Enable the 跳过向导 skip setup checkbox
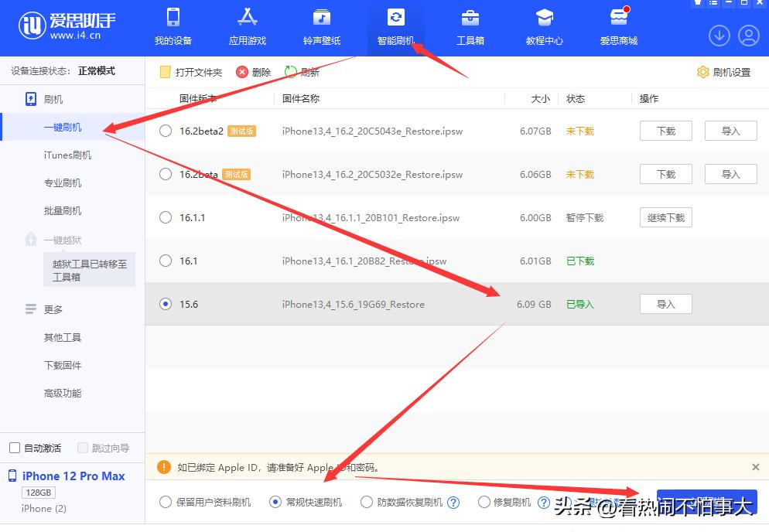The image size is (769, 532). pos(81,447)
